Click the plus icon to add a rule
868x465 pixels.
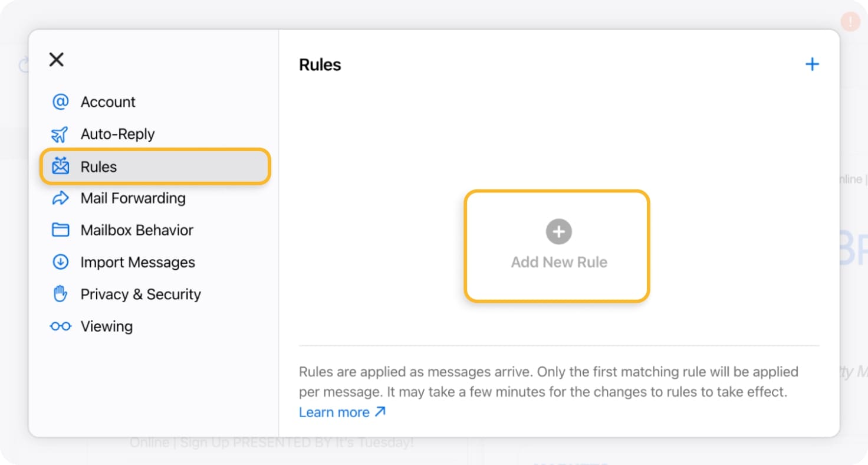812,64
